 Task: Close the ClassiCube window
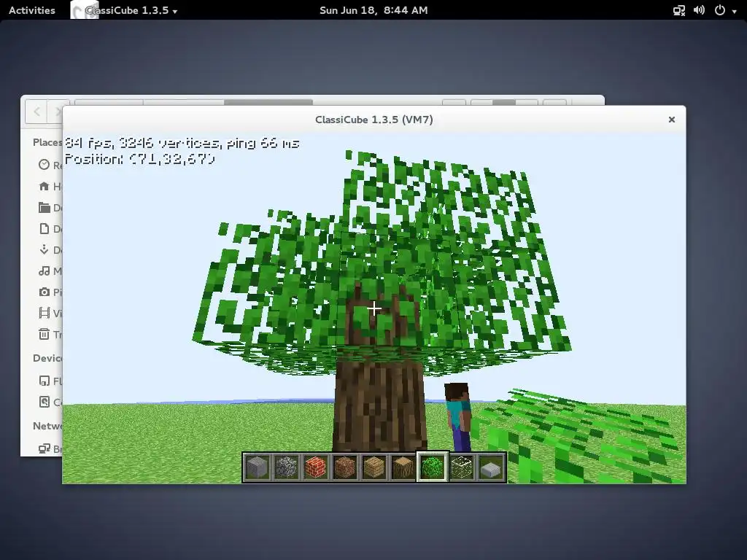coord(672,120)
